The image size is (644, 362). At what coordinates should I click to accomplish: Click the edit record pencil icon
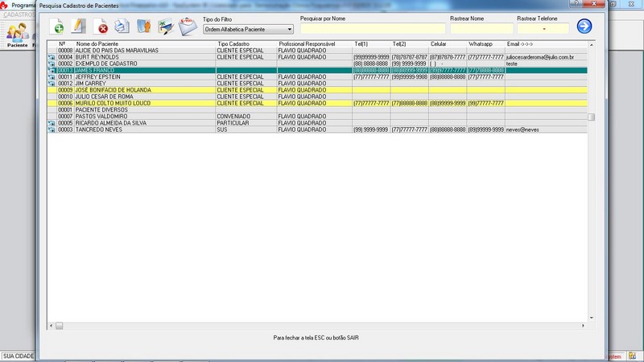(79, 27)
